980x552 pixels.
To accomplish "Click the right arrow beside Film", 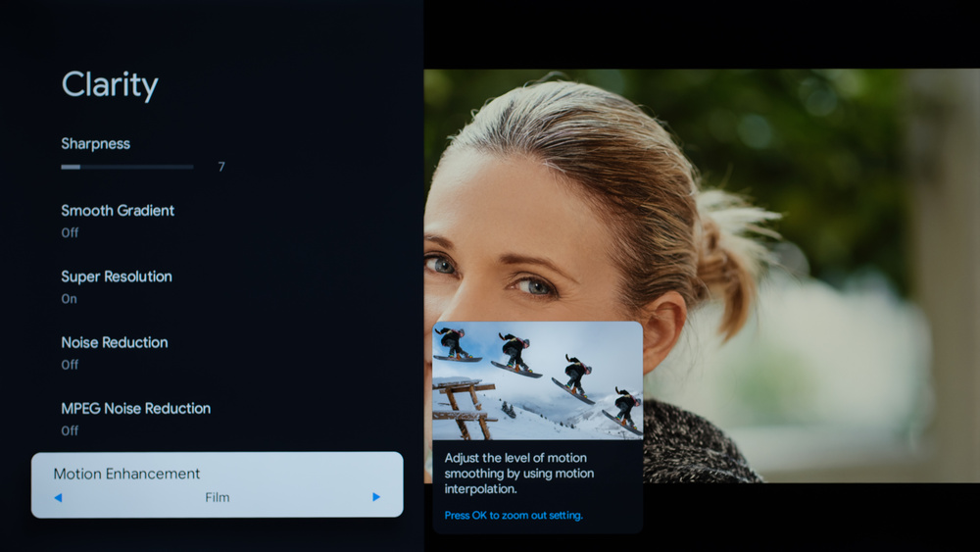I will (x=376, y=497).
